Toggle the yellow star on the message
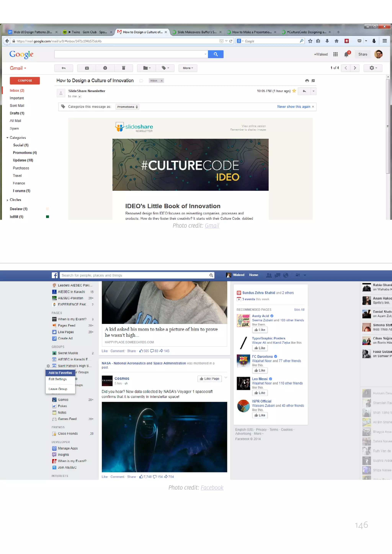The height and width of the screenshot is (554, 392). [294, 91]
